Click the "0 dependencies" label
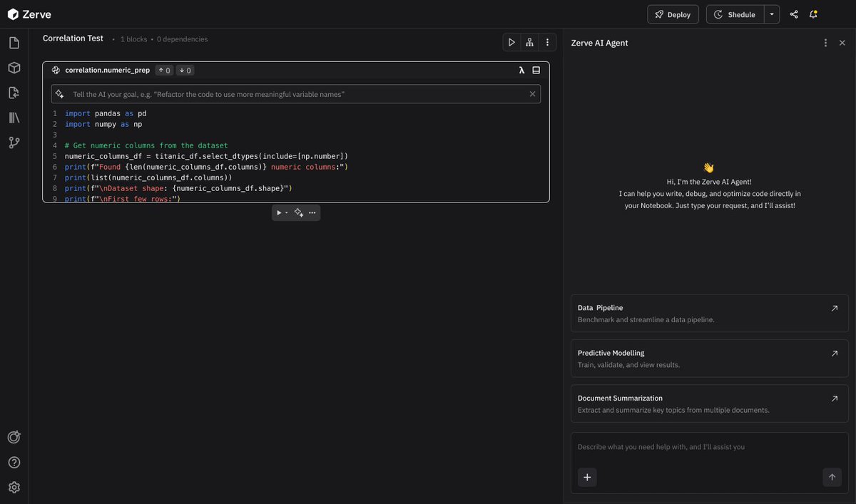 pyautogui.click(x=182, y=39)
